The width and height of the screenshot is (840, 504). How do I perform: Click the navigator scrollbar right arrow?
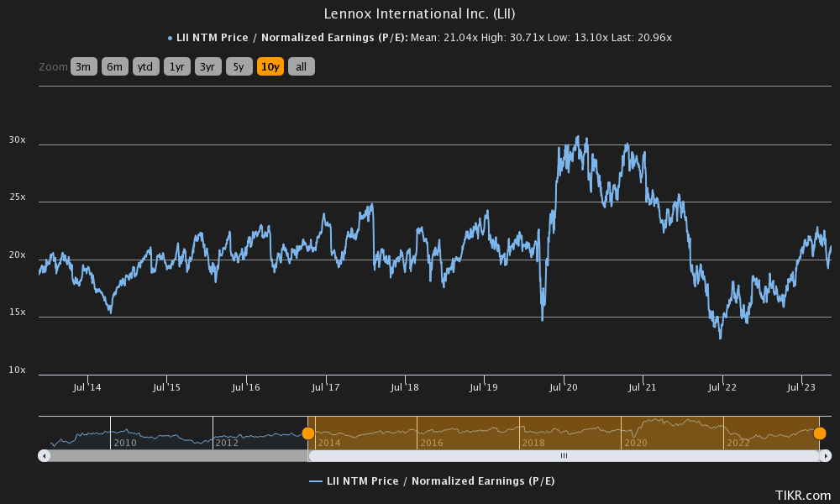[826, 456]
